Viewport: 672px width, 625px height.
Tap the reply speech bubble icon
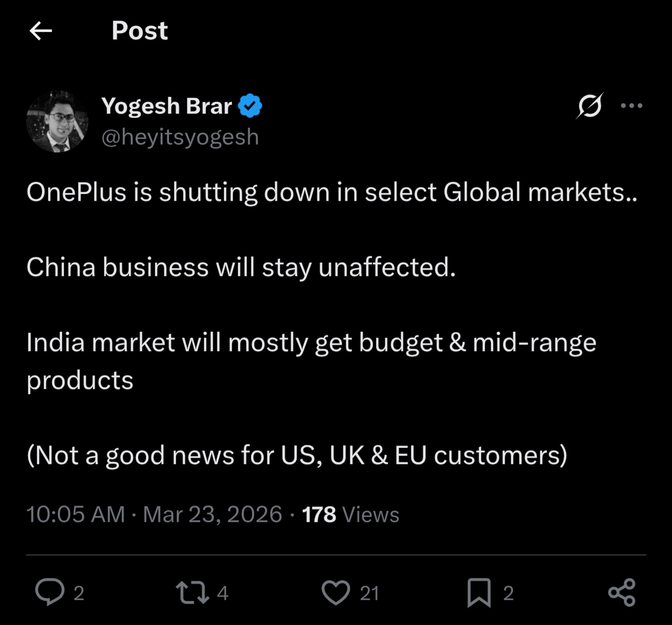click(50, 592)
